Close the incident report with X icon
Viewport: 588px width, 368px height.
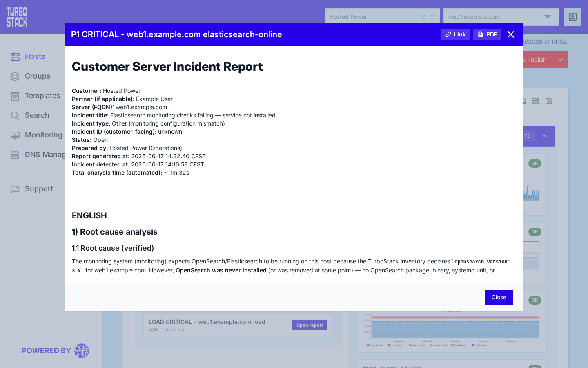tap(511, 34)
